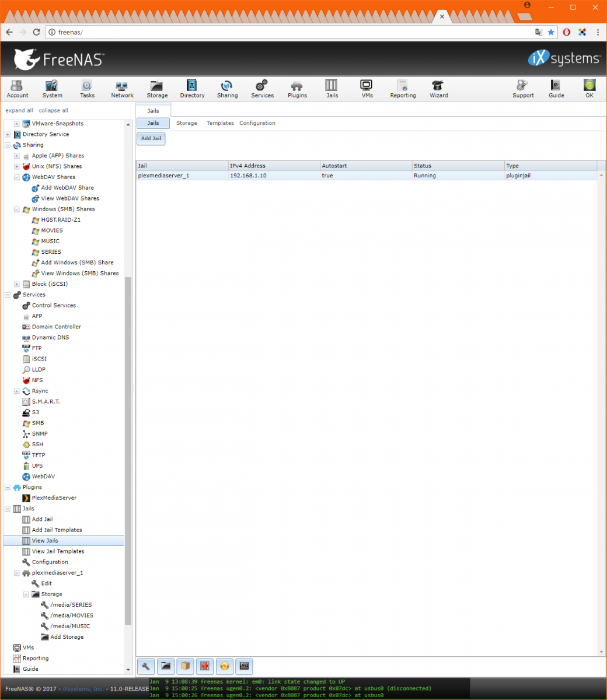This screenshot has width=607, height=700.
Task: Open the Configuration tab in Jails
Action: click(x=257, y=123)
